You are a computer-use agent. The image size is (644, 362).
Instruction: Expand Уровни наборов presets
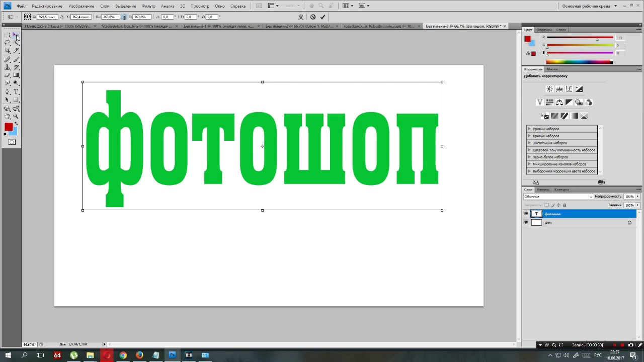pos(529,129)
